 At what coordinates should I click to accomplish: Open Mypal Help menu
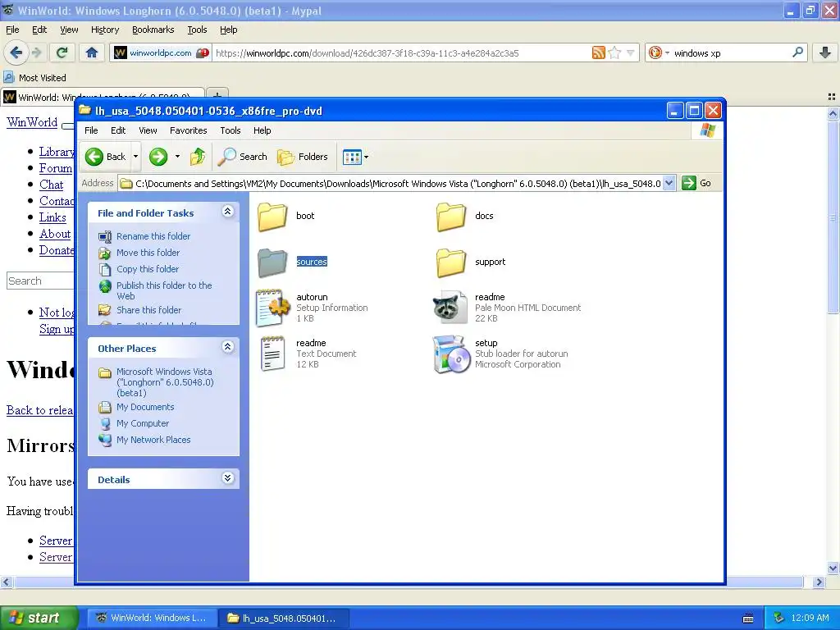point(228,30)
